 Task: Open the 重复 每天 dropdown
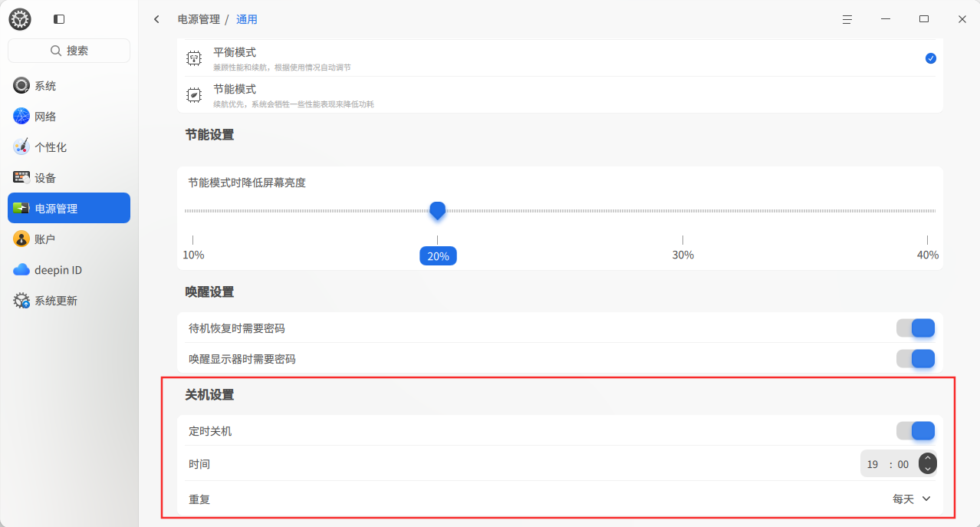(912, 499)
